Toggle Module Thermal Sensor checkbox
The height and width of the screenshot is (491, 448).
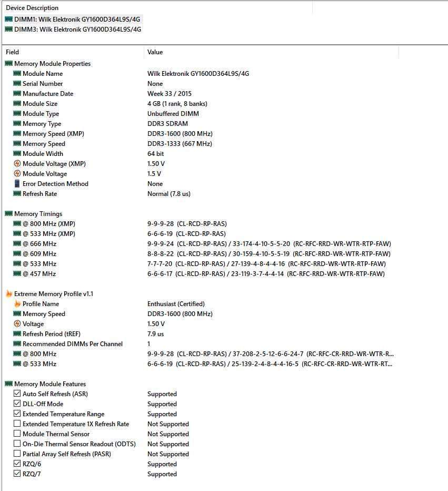17,434
